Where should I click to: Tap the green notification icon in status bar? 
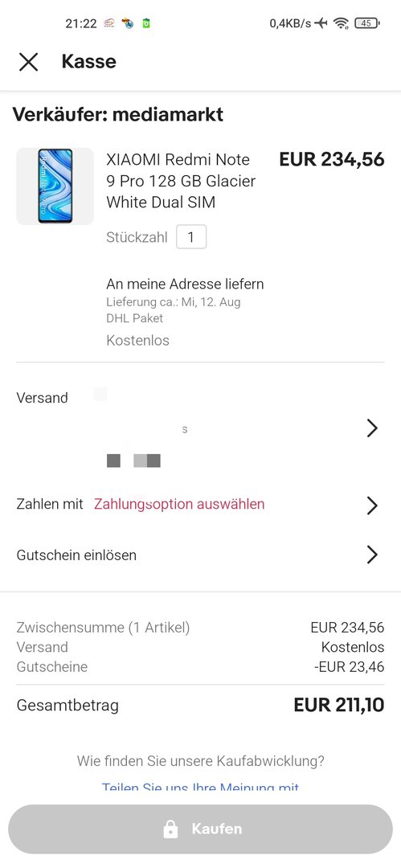point(146,23)
